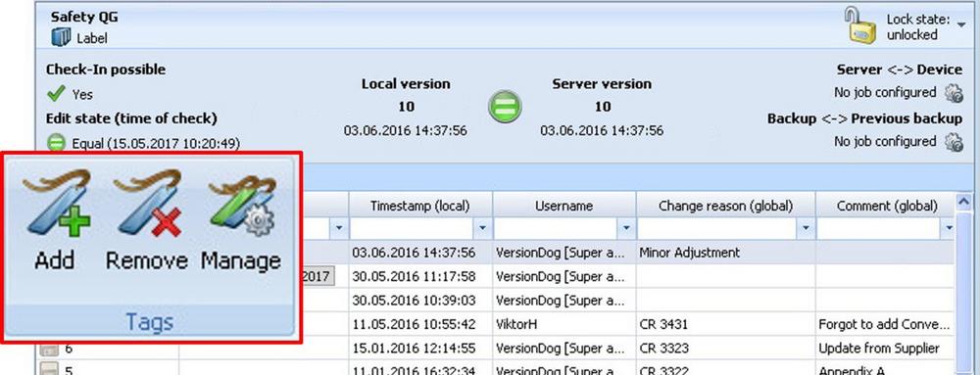This screenshot has width=980, height=375.
Task: Open the Change reason (global) filter dropdown
Action: 806,228
